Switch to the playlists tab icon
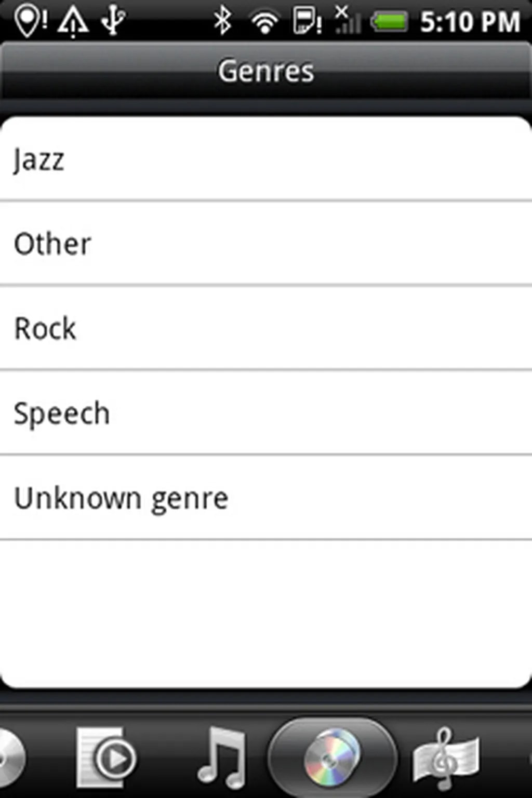Image resolution: width=532 pixels, height=798 pixels. (x=106, y=757)
